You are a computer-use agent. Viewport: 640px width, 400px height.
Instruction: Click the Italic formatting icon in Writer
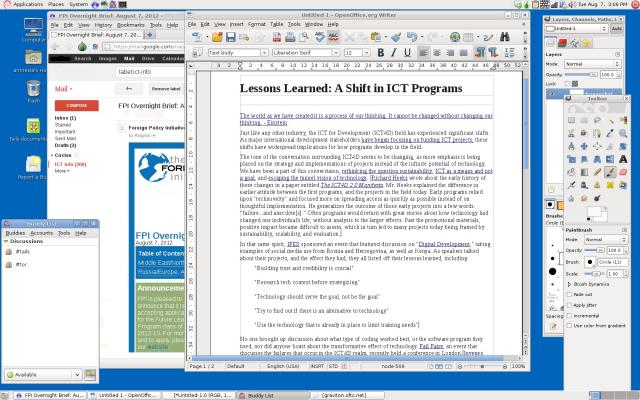pos(394,52)
